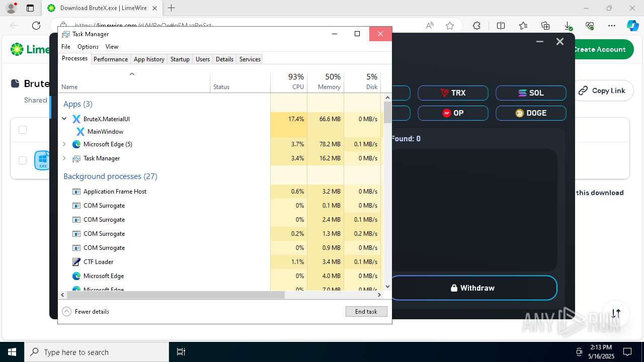Sort processes by the CPU column
Screen dimensions: 644x362
click(x=289, y=82)
